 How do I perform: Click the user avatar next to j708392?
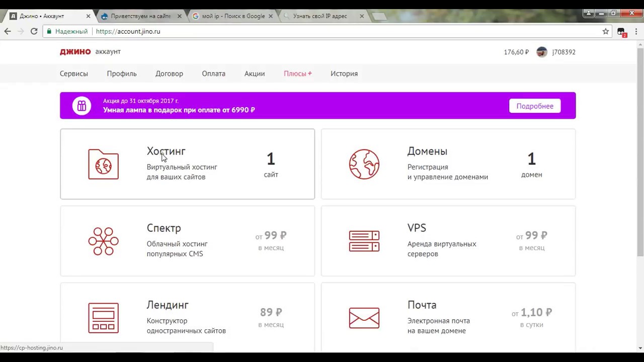tap(542, 52)
